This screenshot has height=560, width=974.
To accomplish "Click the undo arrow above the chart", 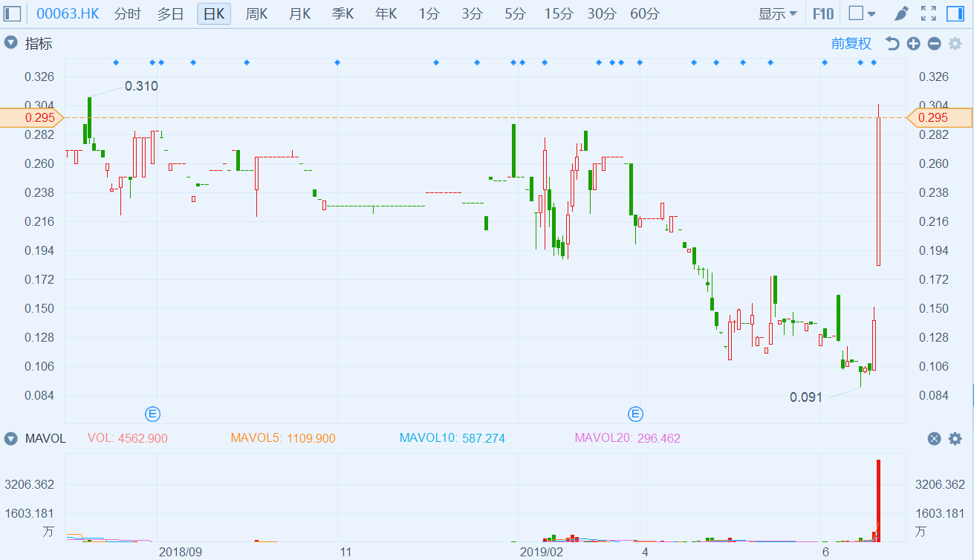I will point(892,44).
